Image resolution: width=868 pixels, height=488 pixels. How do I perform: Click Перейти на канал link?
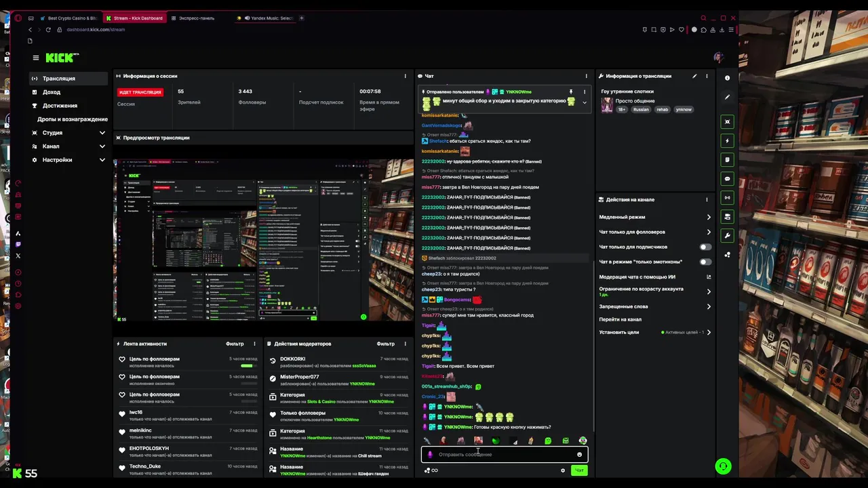point(620,319)
